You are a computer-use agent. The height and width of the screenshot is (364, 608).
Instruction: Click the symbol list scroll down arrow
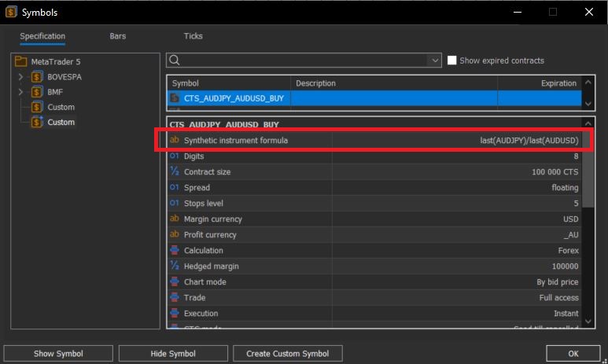[x=588, y=104]
